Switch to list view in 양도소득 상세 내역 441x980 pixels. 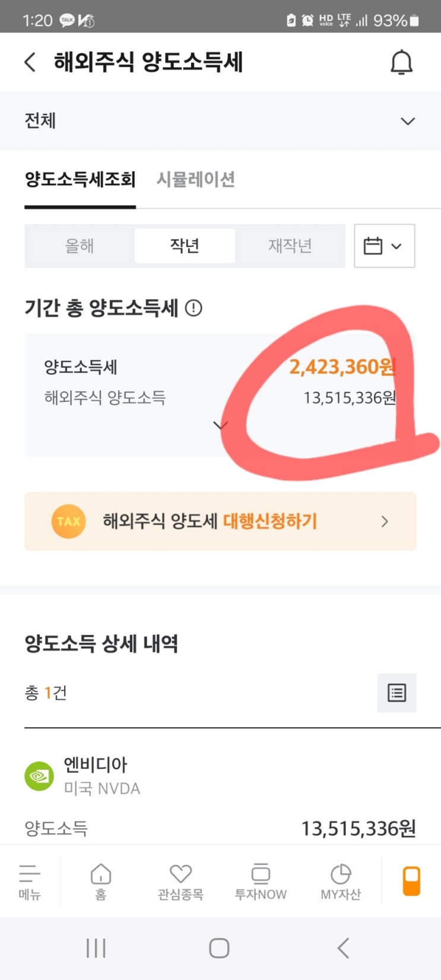coord(396,693)
